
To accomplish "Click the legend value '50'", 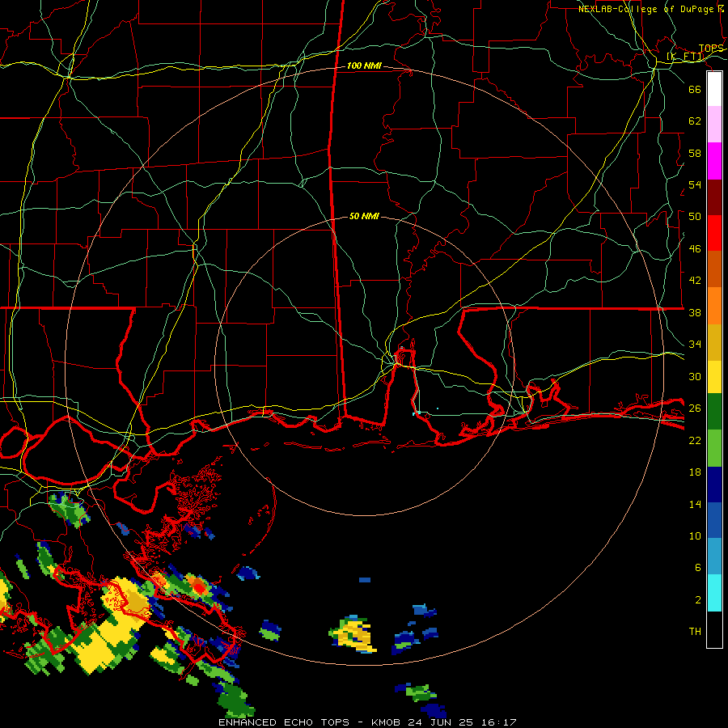I will click(695, 217).
